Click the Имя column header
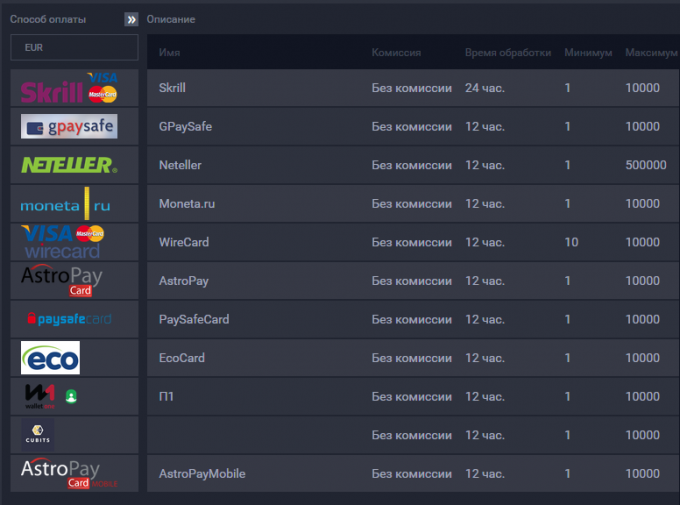The width and height of the screenshot is (680, 505). (x=169, y=52)
